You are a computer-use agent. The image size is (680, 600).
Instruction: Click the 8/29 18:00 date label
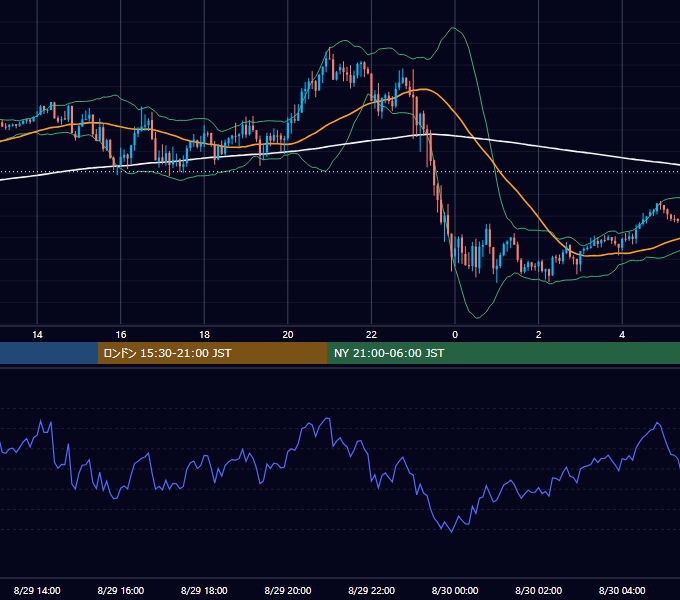[x=204, y=590]
